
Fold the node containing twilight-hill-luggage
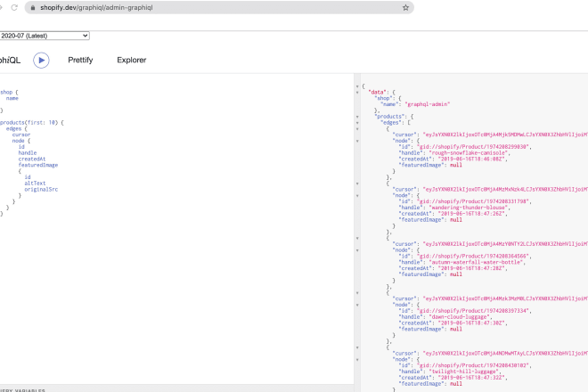[357, 360]
